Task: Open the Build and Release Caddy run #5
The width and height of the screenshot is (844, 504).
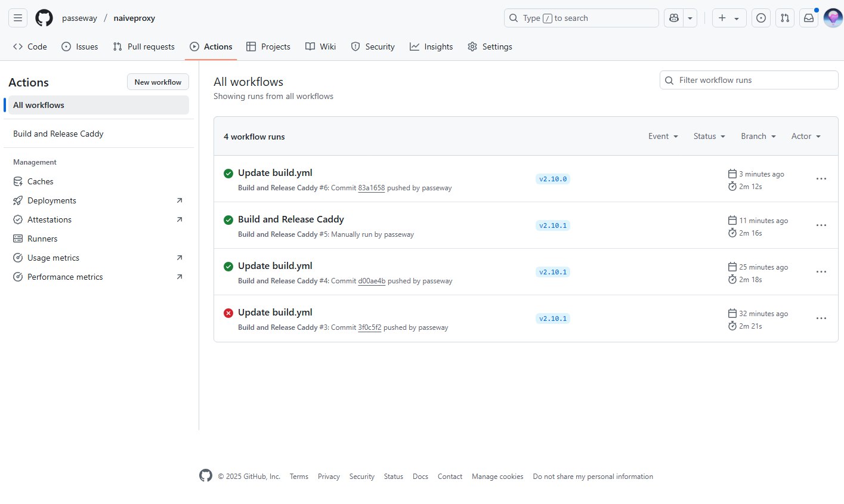Action: tap(291, 219)
